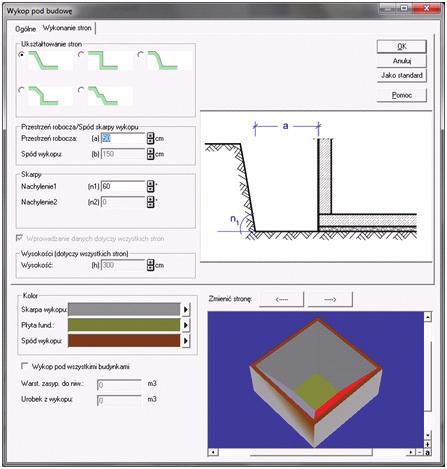Click the grey Skarpa wykopu color swatch
This screenshot has height=469, width=447.
(124, 310)
